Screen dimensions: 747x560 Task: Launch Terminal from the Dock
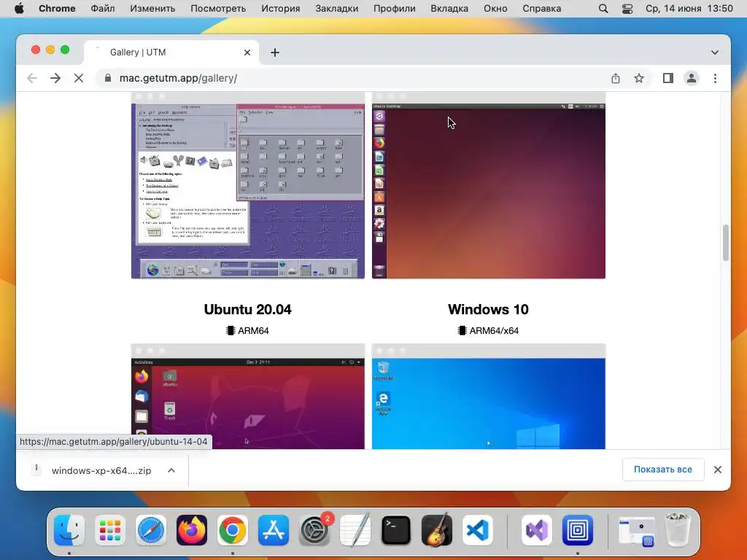pos(396,530)
